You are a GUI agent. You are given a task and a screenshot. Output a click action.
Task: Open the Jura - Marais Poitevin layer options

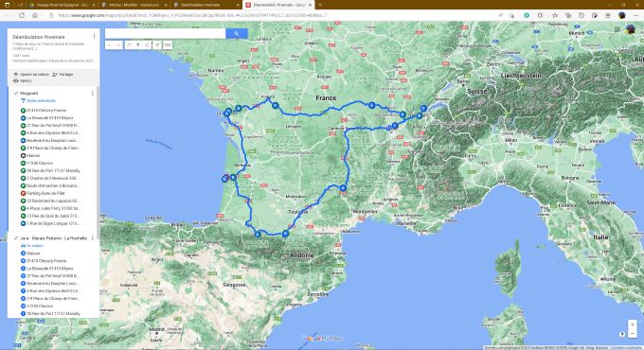click(x=93, y=238)
